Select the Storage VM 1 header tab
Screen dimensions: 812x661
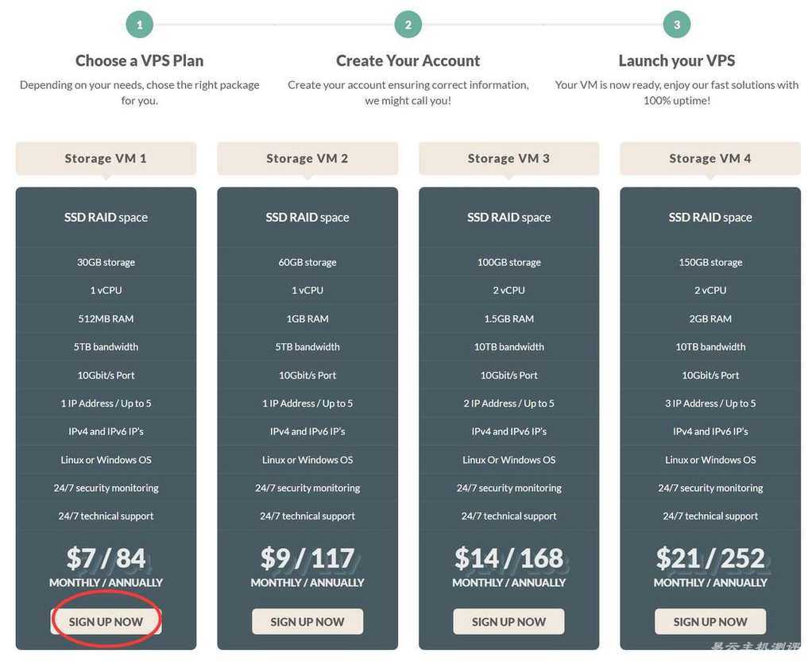(x=106, y=159)
